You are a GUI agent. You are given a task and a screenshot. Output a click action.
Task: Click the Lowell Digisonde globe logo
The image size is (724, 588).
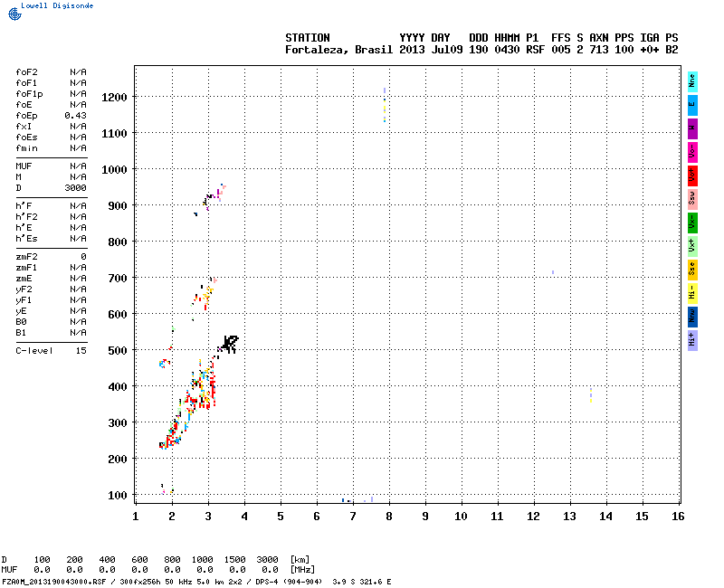[x=14, y=14]
